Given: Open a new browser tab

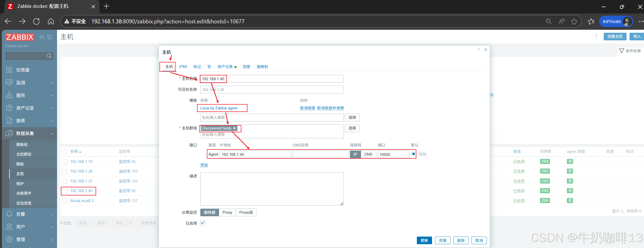Looking at the screenshot, I should tap(106, 6).
